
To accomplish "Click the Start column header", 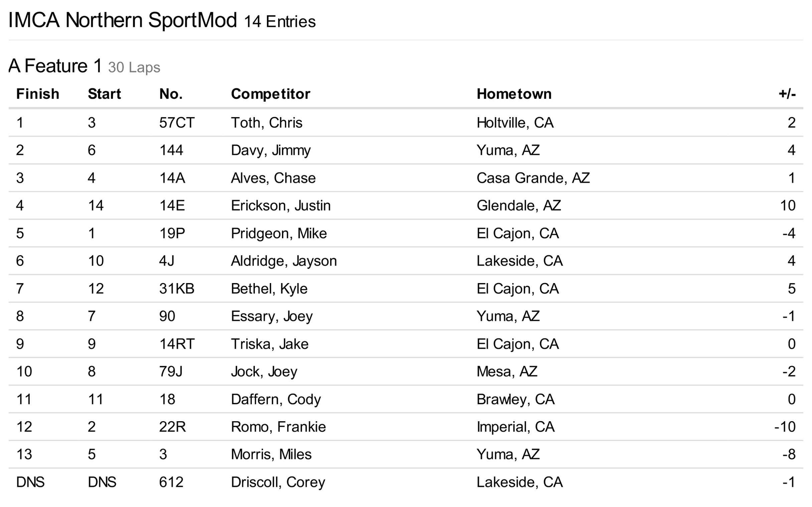I will (x=104, y=94).
